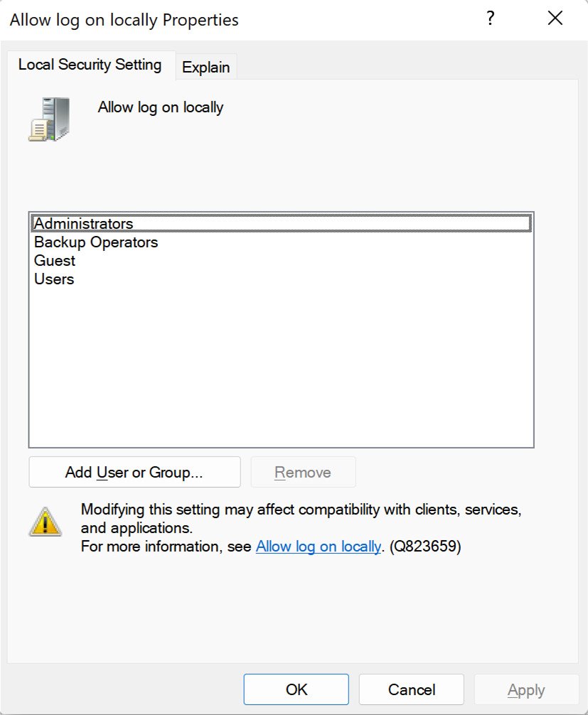Click the dialog title text
This screenshot has height=715, width=588.
click(123, 20)
